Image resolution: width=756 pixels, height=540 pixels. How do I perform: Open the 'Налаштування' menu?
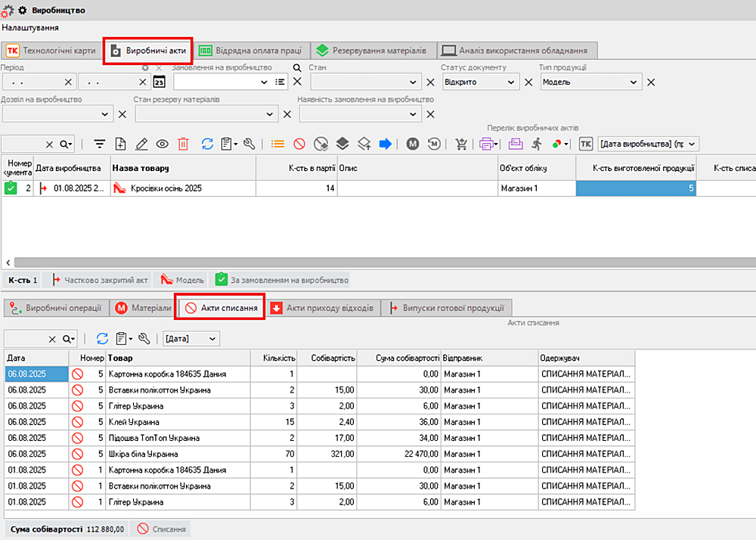tap(30, 27)
